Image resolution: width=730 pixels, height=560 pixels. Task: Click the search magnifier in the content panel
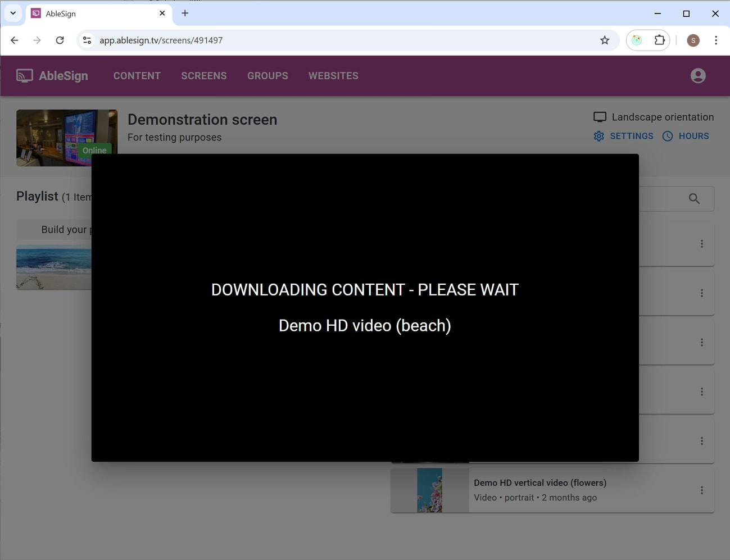tap(693, 198)
